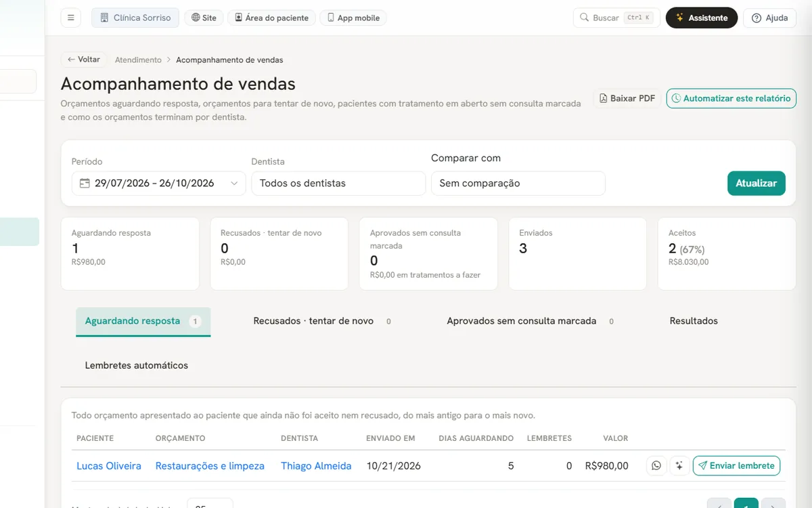
Task: Open the hamburger menu
Action: pos(70,18)
